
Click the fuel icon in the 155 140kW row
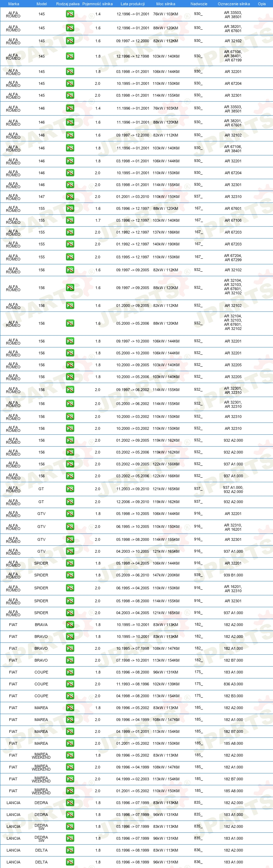pyautogui.click(x=70, y=244)
